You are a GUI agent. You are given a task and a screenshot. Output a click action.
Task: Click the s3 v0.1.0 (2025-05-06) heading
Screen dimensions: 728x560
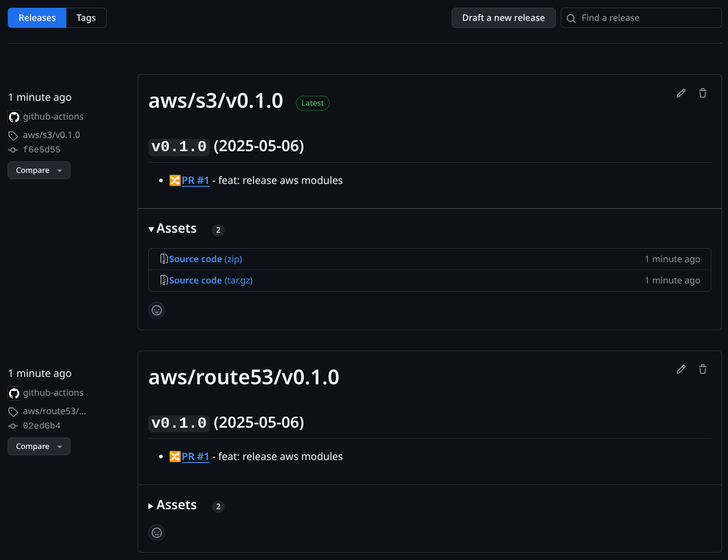click(x=226, y=147)
